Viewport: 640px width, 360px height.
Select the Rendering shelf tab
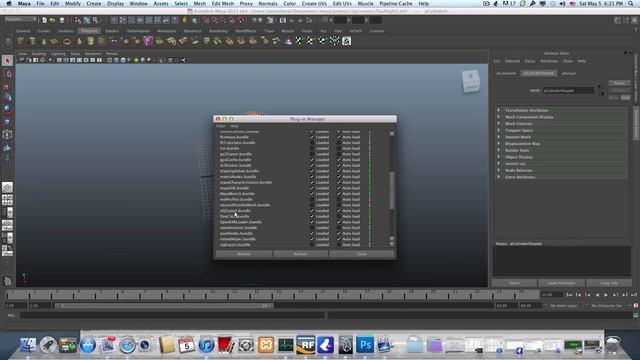pos(218,31)
